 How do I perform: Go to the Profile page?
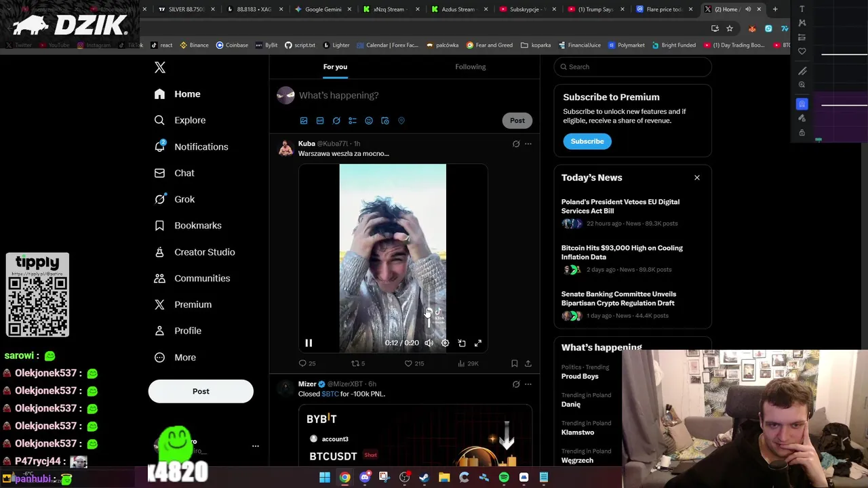178,331
